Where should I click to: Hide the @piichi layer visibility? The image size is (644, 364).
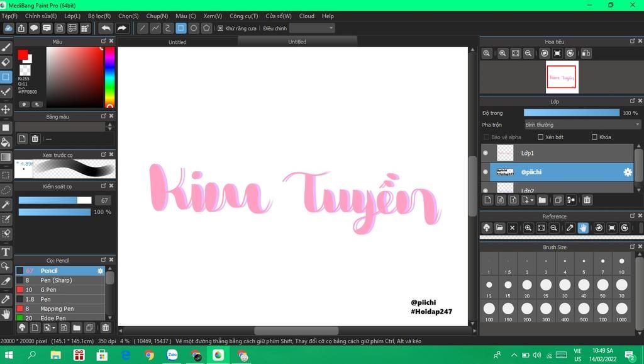click(486, 172)
